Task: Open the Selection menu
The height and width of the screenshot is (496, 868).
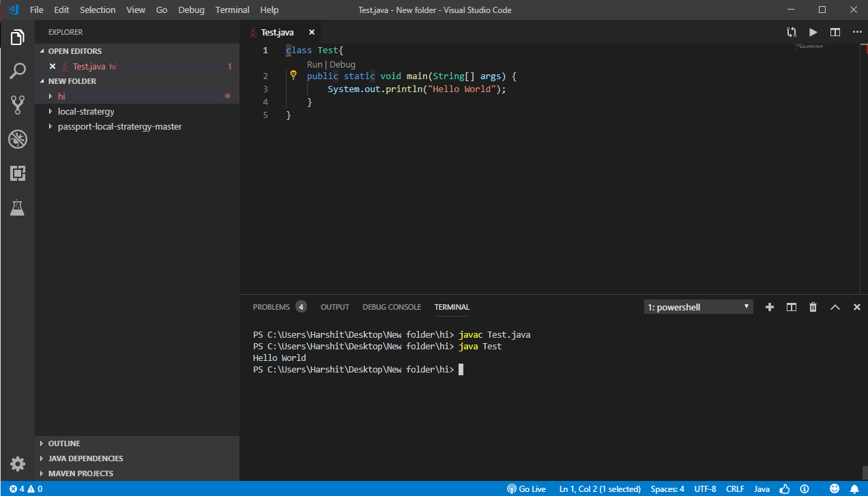Action: tap(98, 10)
